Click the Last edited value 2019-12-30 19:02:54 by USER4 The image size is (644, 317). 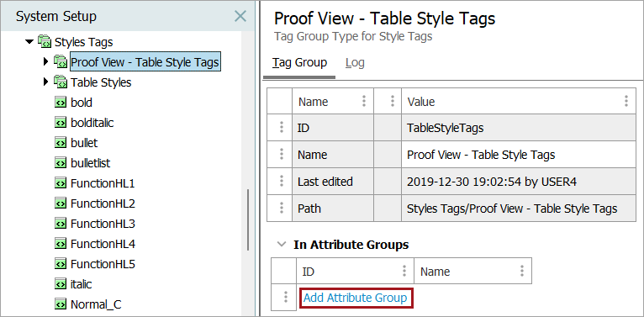click(519, 181)
